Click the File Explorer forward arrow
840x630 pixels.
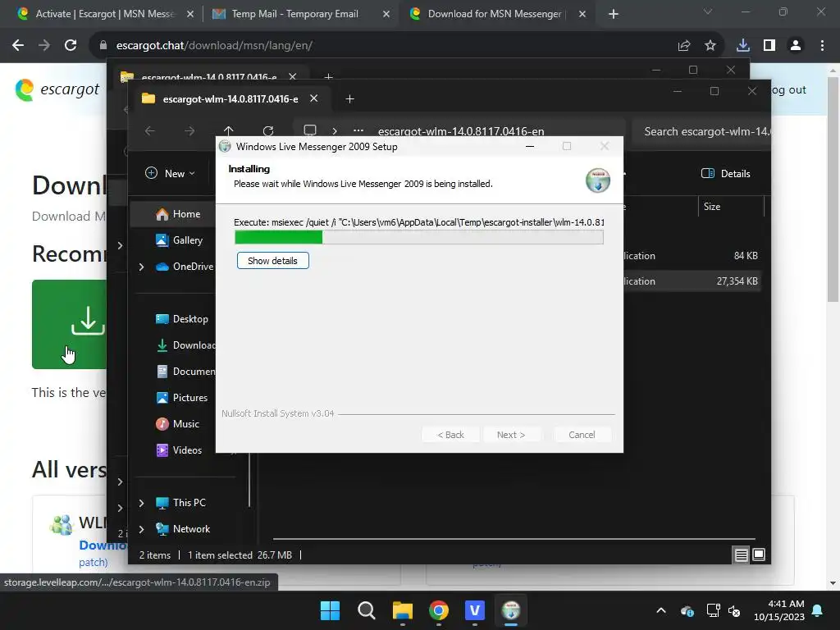pos(189,130)
